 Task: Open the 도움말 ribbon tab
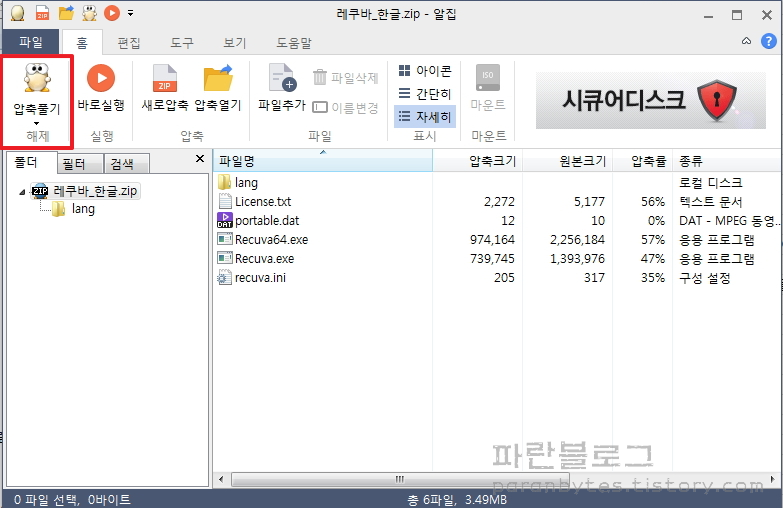point(294,43)
